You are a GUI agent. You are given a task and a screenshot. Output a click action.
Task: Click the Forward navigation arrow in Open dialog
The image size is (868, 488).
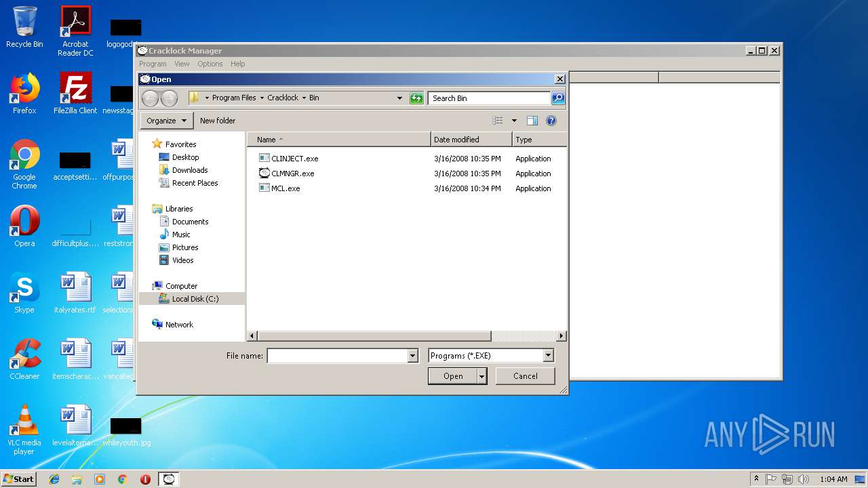pyautogui.click(x=169, y=98)
